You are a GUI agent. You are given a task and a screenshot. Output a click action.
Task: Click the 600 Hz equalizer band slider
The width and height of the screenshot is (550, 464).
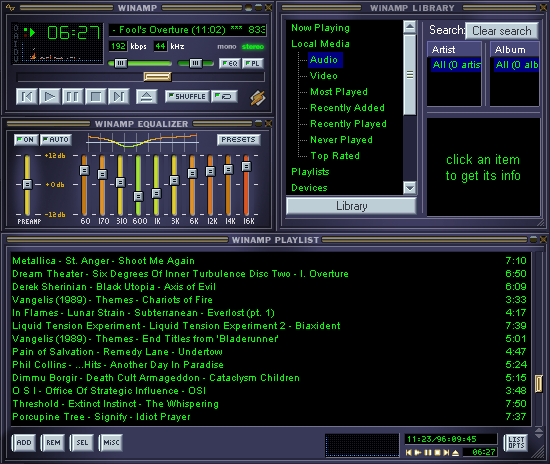138,196
